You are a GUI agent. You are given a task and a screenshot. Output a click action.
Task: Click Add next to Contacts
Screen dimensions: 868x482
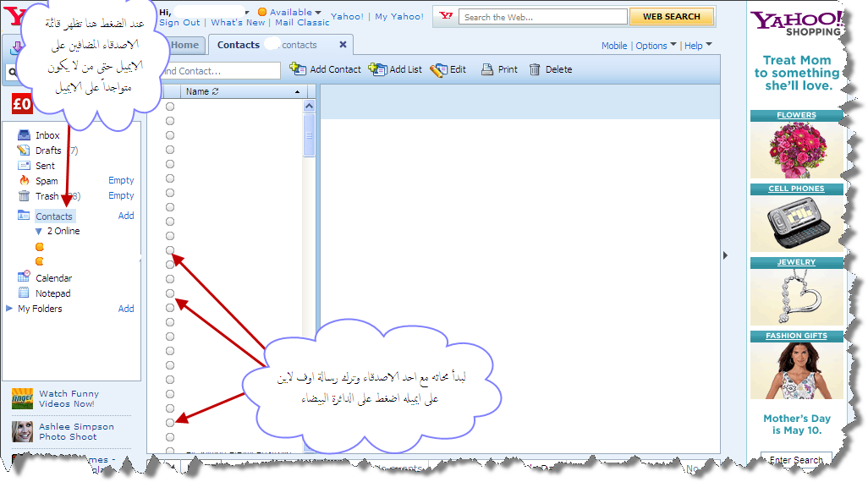point(126,216)
